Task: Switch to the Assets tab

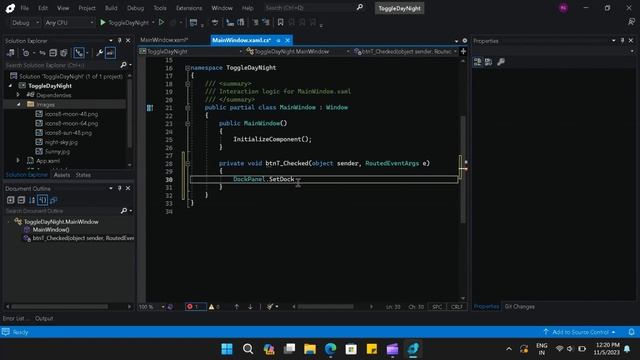Action: point(62,175)
